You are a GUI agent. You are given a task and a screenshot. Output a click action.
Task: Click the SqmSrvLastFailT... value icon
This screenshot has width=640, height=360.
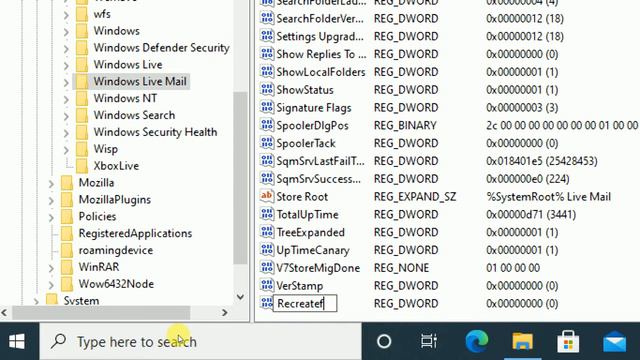pyautogui.click(x=267, y=161)
